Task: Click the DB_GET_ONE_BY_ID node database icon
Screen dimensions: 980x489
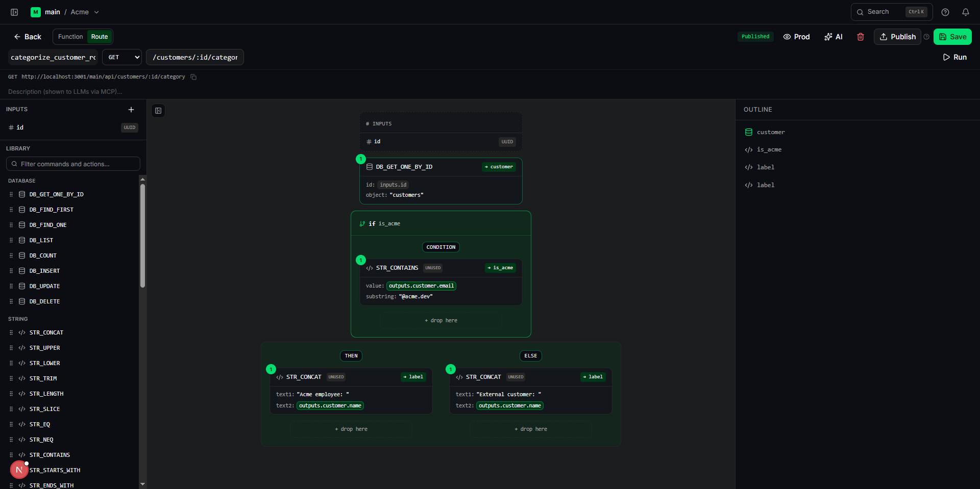Action: click(x=370, y=167)
